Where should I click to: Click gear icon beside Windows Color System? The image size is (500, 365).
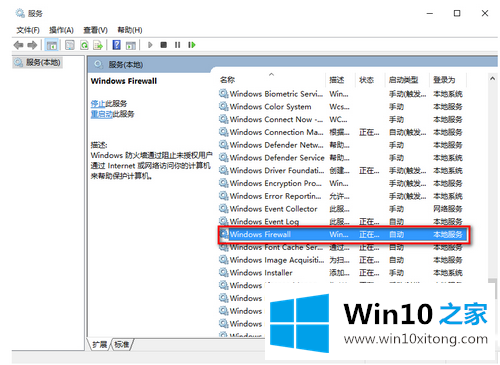(x=223, y=106)
